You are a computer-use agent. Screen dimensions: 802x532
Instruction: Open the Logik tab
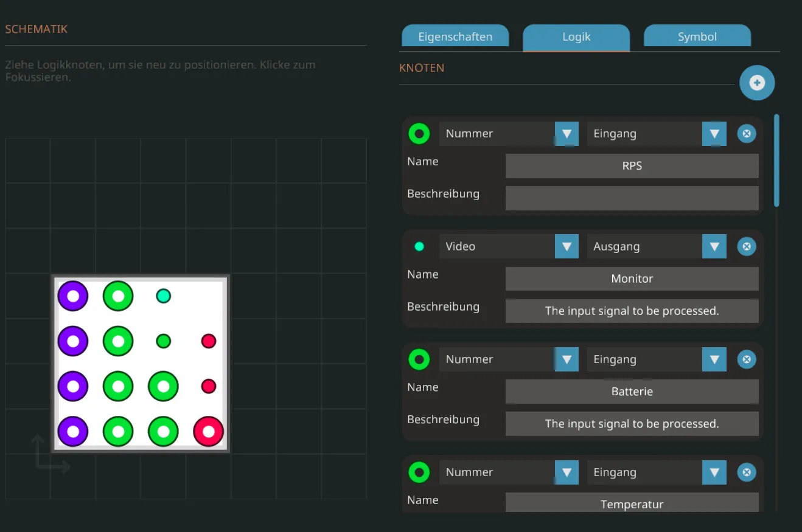(576, 36)
